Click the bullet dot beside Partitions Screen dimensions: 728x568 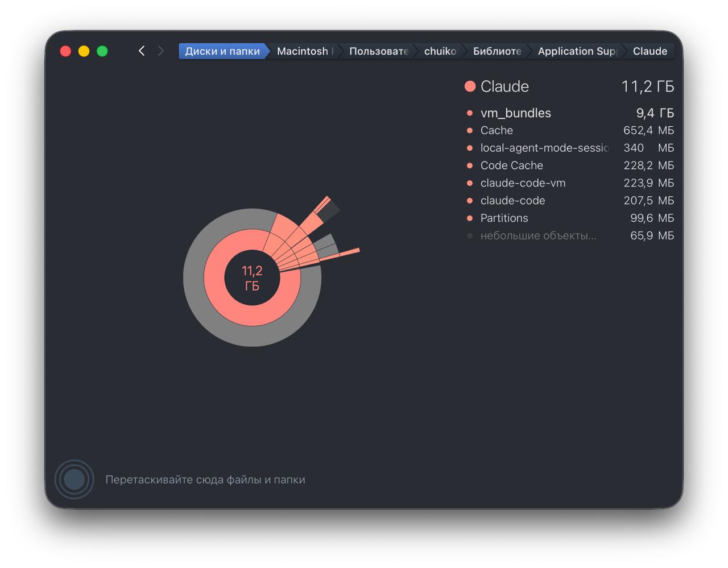(469, 218)
